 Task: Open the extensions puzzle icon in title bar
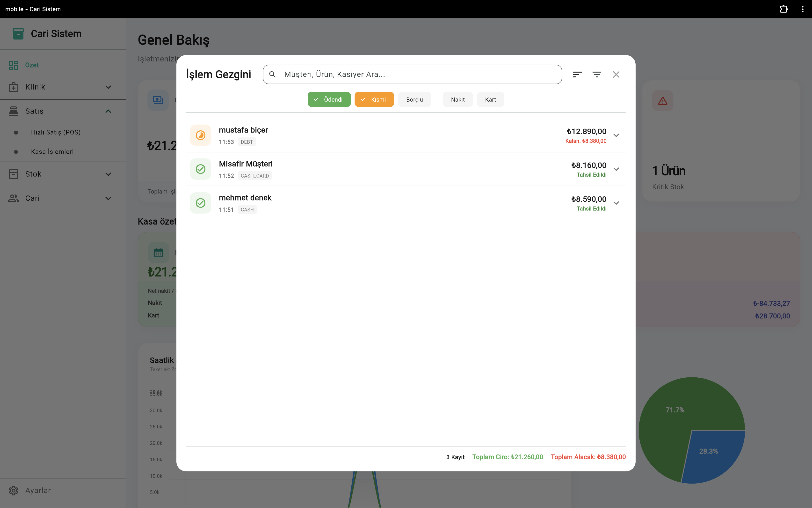point(783,9)
